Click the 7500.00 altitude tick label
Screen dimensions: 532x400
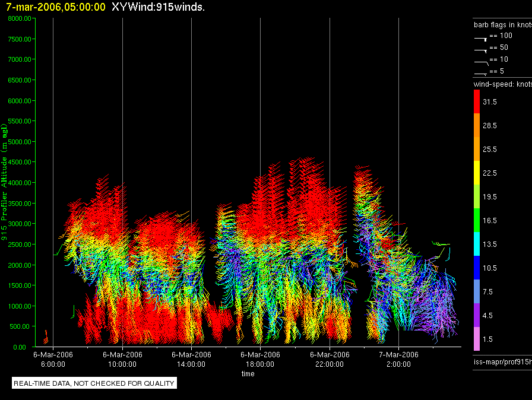[x=20, y=39]
